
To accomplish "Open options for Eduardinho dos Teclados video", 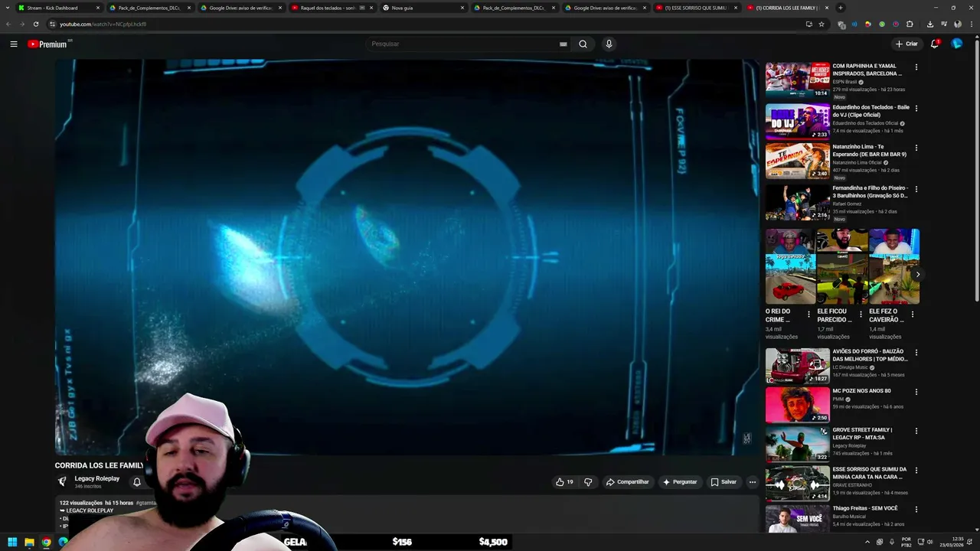I will tap(916, 109).
